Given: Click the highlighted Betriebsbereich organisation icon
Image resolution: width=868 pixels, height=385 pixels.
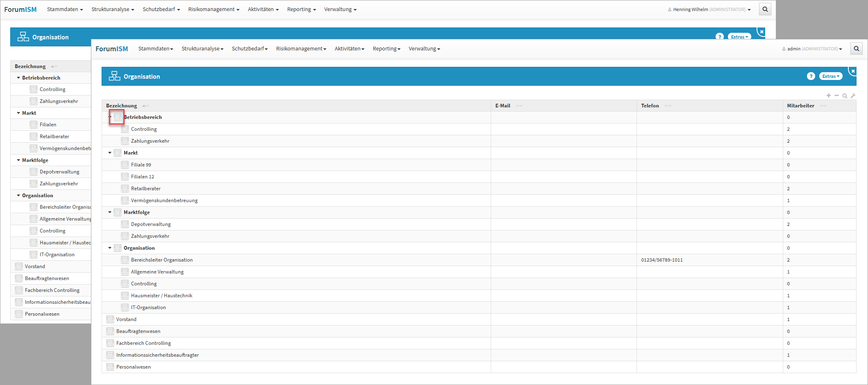Looking at the screenshot, I should pos(117,117).
